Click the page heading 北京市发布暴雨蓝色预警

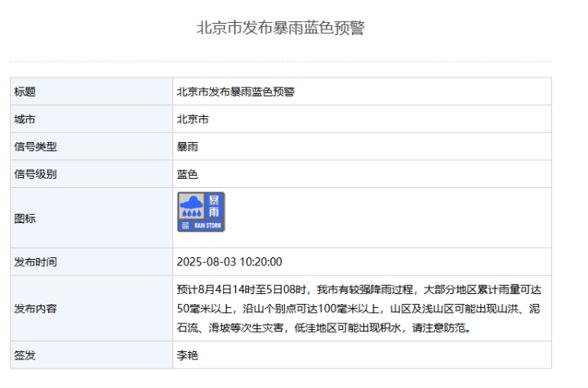280,28
